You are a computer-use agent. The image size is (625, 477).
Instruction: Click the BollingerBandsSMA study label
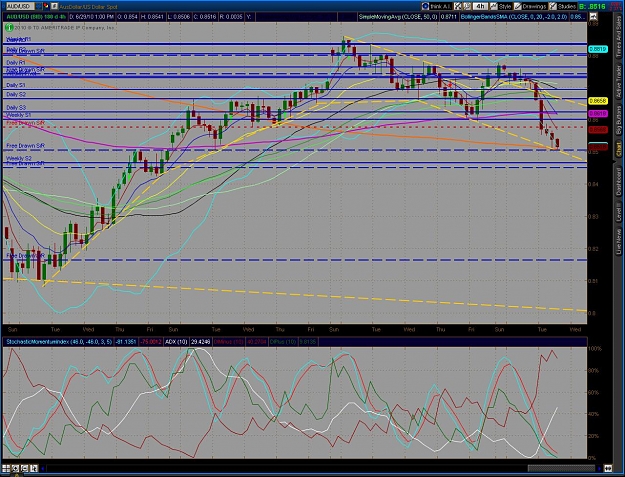tap(514, 17)
